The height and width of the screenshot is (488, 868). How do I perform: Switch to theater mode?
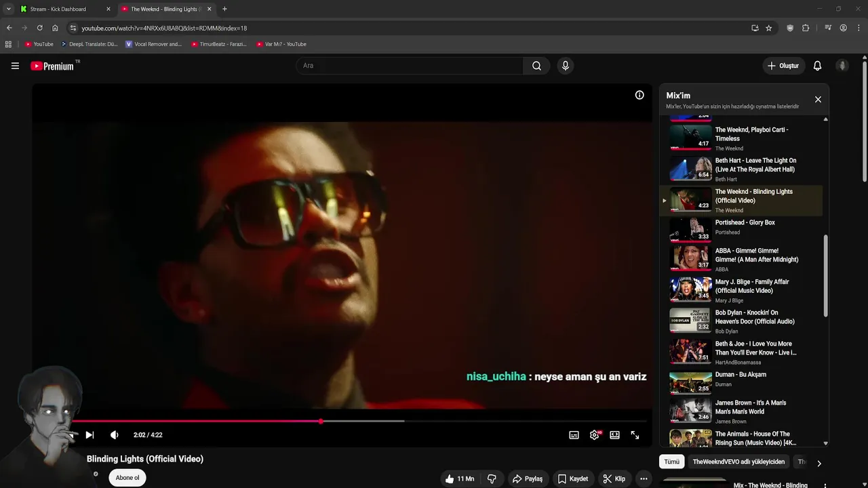[614, 435]
